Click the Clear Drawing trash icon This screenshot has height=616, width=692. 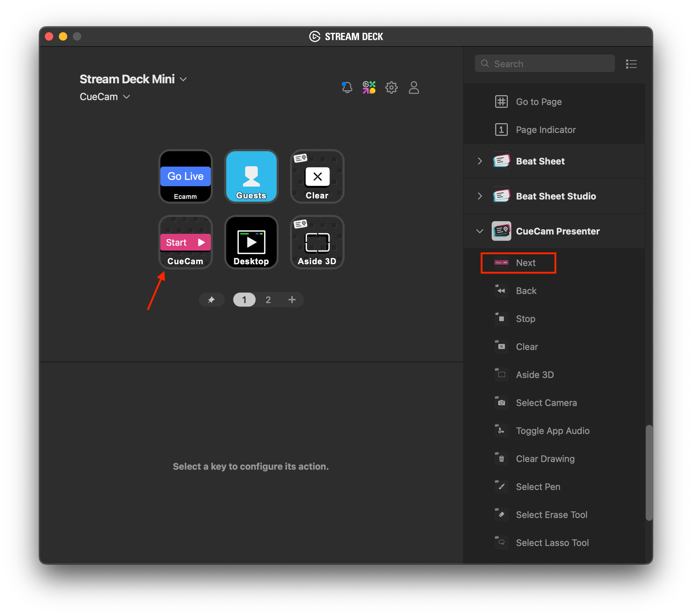pos(501,458)
